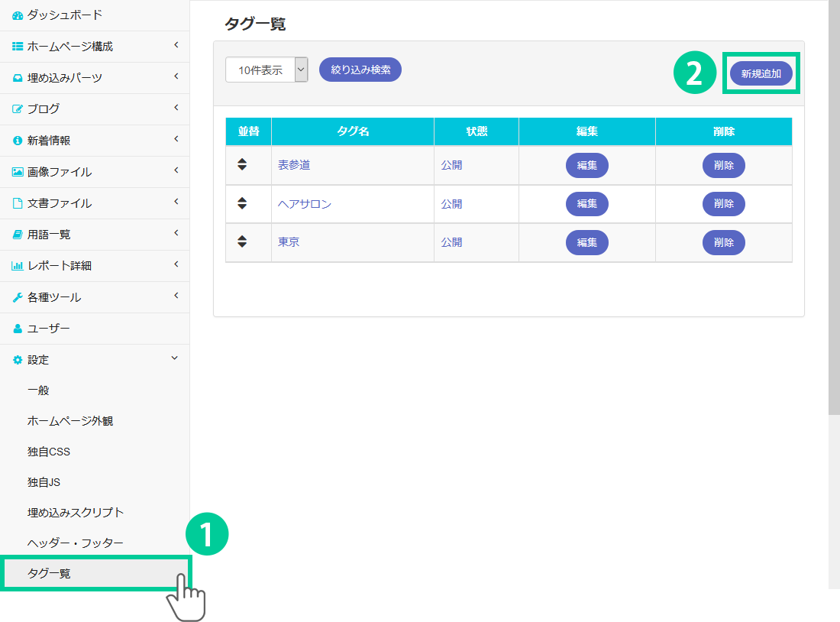This screenshot has height=622, width=840.
Task: Expand the 埋め込みパーツ menu chevron
Action: coord(176,77)
